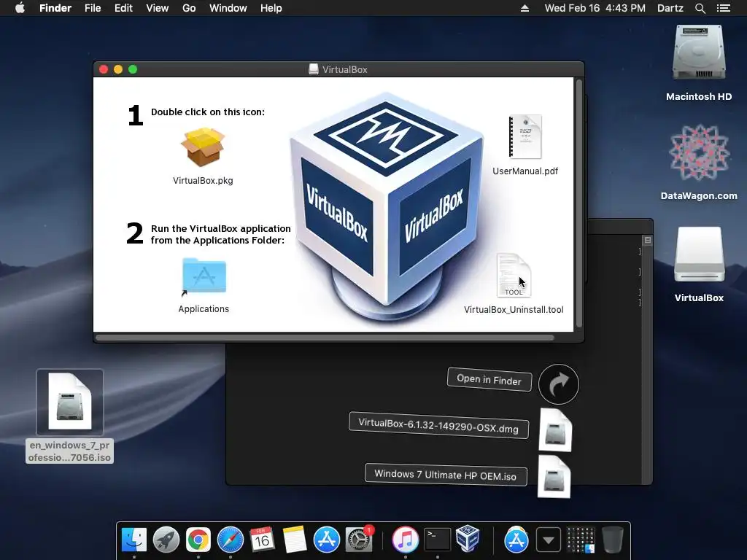
Task: Click the 'DataWagon.com' desktop label
Action: pos(699,195)
